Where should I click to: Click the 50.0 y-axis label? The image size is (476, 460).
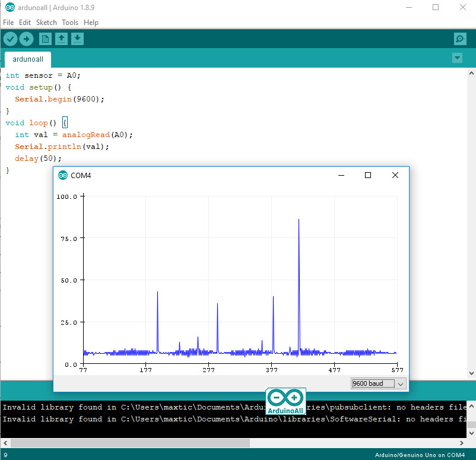coord(69,281)
